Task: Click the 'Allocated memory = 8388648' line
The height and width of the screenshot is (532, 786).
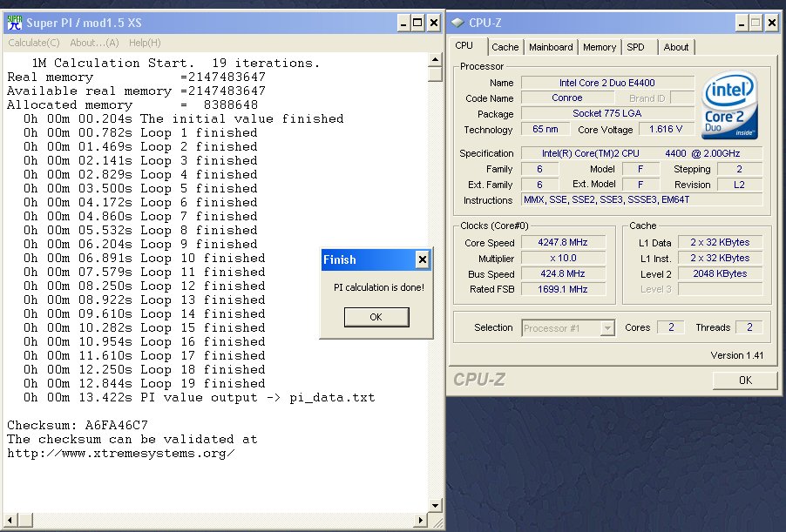Action: [x=132, y=104]
